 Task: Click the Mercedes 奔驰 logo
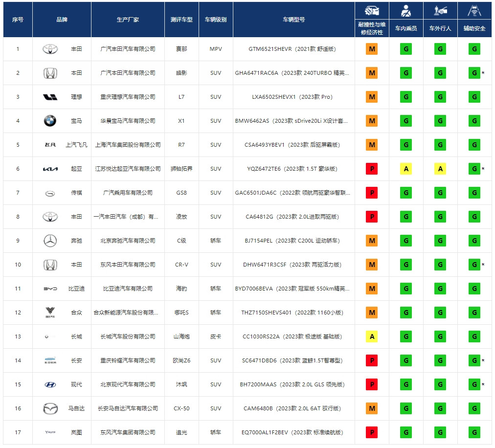pyautogui.click(x=50, y=241)
